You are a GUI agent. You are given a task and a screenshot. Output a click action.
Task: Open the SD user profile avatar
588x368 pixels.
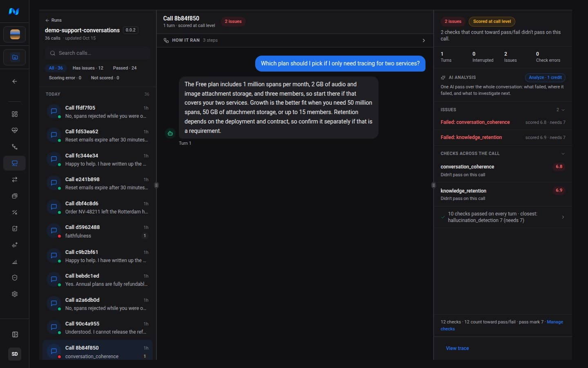[x=15, y=354]
